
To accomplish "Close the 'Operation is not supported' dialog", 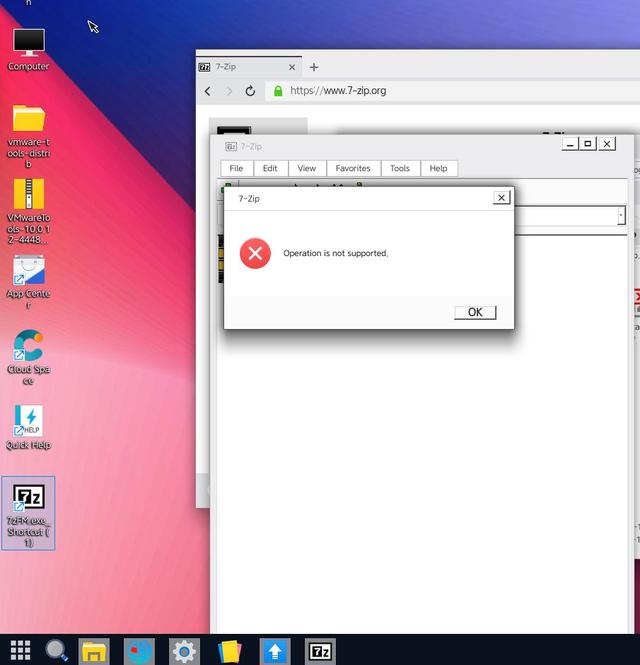I will point(501,198).
